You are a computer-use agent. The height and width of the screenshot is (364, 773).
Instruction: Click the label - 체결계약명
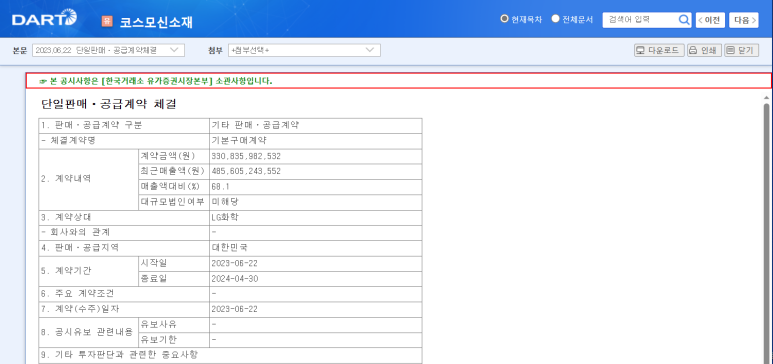click(69, 141)
